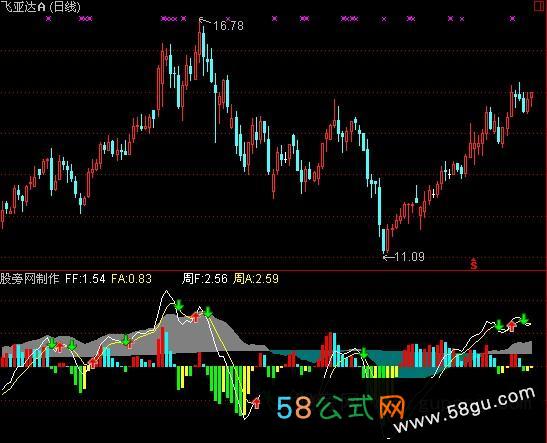
Task: Click the 16.78 high price label
Action: [x=228, y=25]
